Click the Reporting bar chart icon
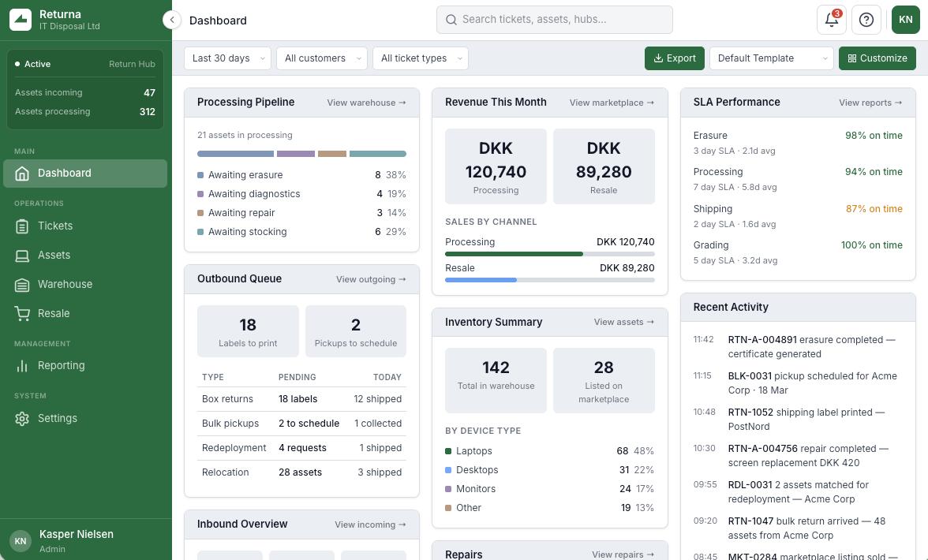This screenshot has width=928, height=560. pyautogui.click(x=22, y=366)
